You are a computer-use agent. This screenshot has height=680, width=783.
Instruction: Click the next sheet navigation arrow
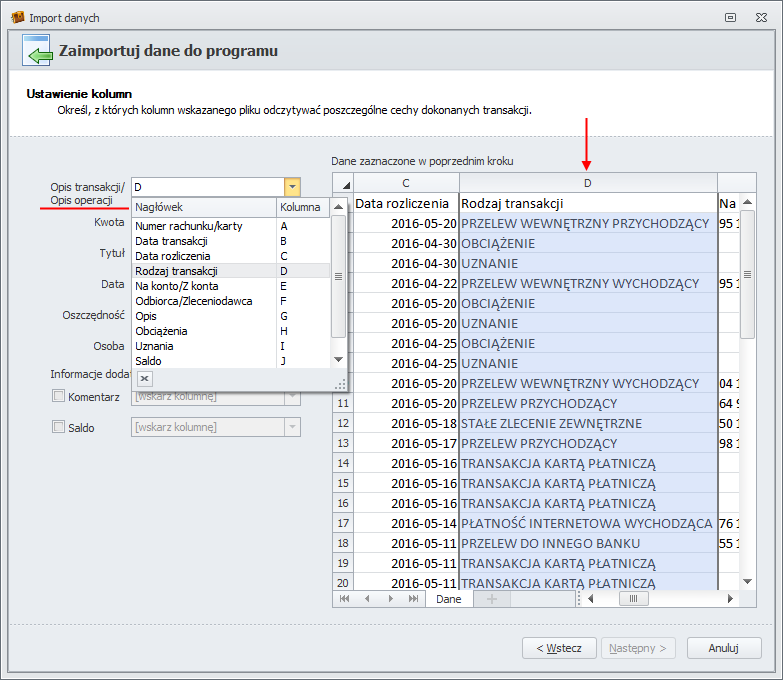[390, 599]
